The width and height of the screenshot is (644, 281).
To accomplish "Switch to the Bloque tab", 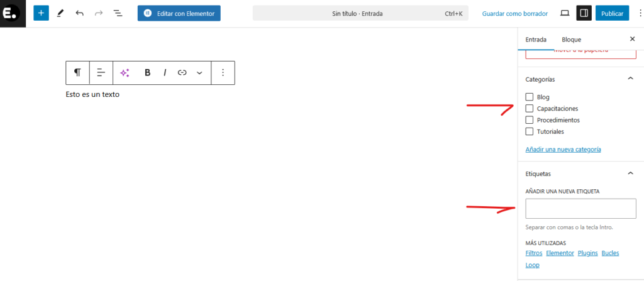I will (x=571, y=39).
